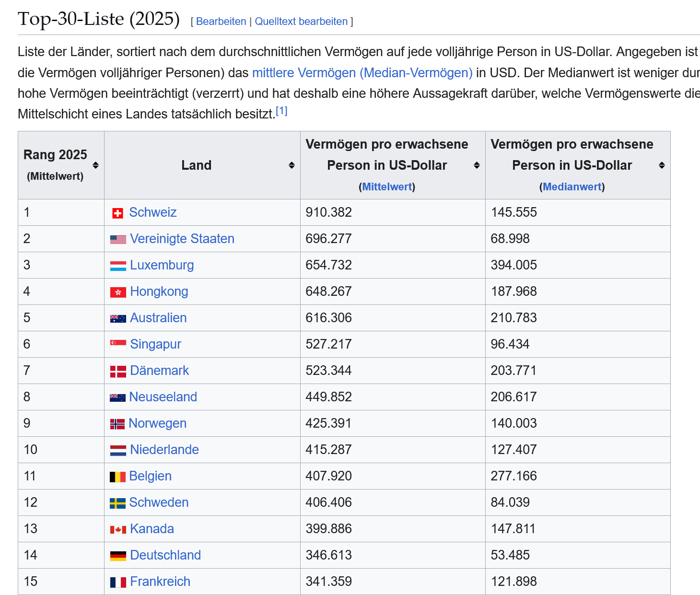The width and height of the screenshot is (700, 595).
Task: Open the Norwegen link
Action: (158, 423)
